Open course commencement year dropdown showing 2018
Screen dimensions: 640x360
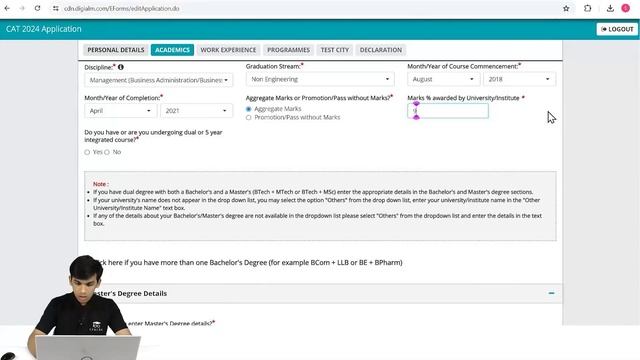click(519, 79)
